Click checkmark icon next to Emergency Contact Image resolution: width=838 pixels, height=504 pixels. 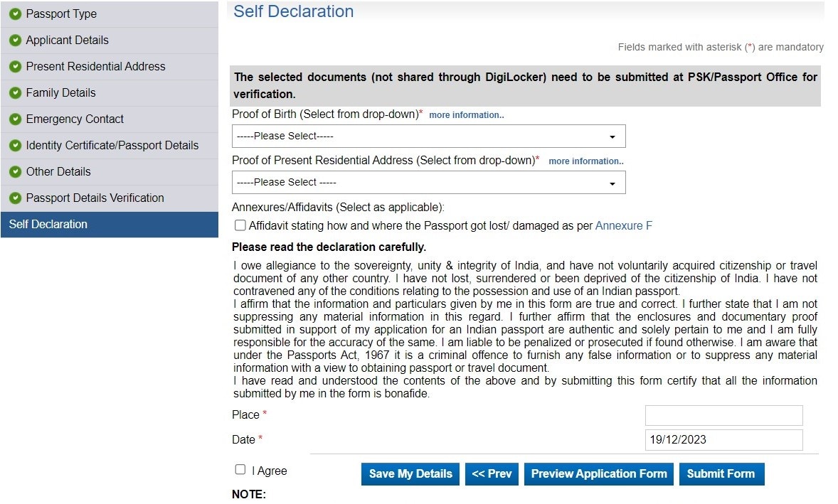point(15,119)
